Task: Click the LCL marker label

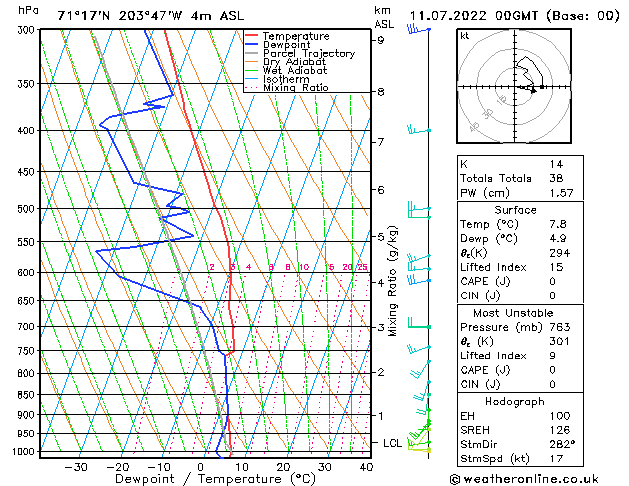Action: 392,443
